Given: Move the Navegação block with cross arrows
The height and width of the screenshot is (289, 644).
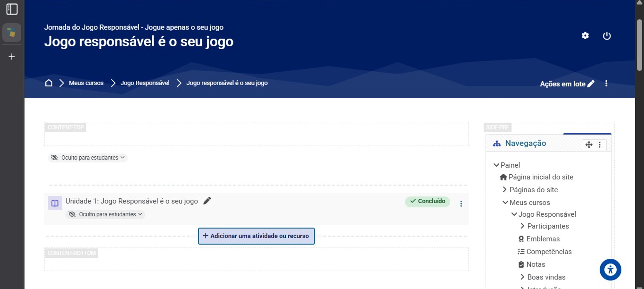Looking at the screenshot, I should (589, 144).
